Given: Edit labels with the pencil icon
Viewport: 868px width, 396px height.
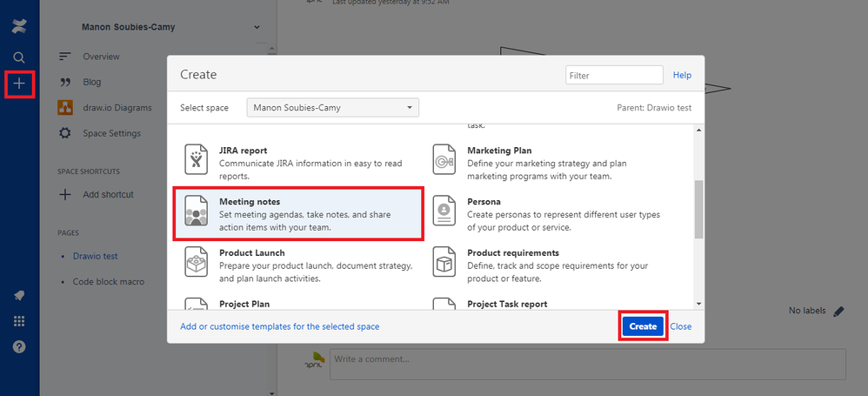Looking at the screenshot, I should click(x=838, y=311).
